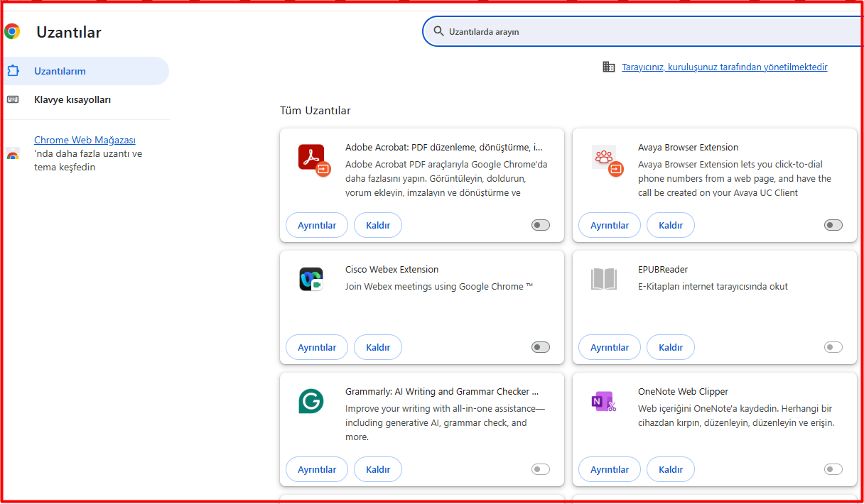Open the Uzantılarım sidebar section

pos(85,71)
